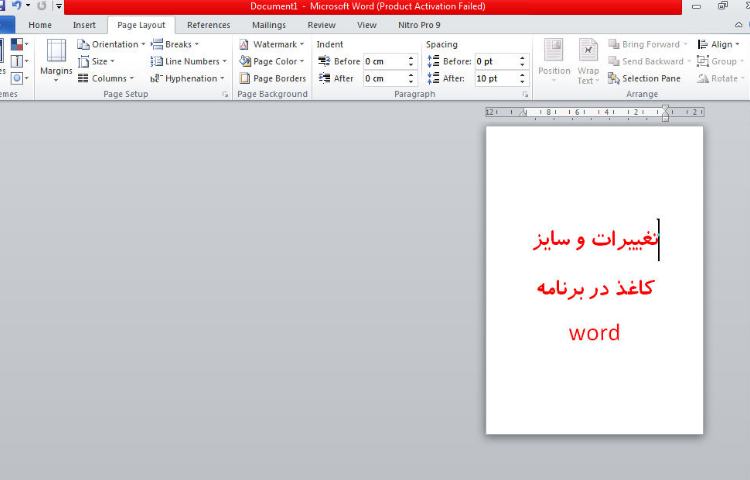Click the Line Numbers icon
Image resolution: width=750 pixels, height=480 pixels.
(157, 61)
